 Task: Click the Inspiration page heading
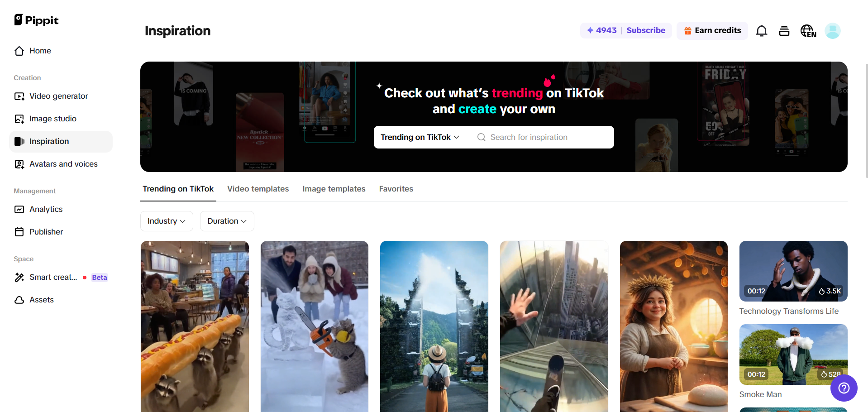click(177, 31)
